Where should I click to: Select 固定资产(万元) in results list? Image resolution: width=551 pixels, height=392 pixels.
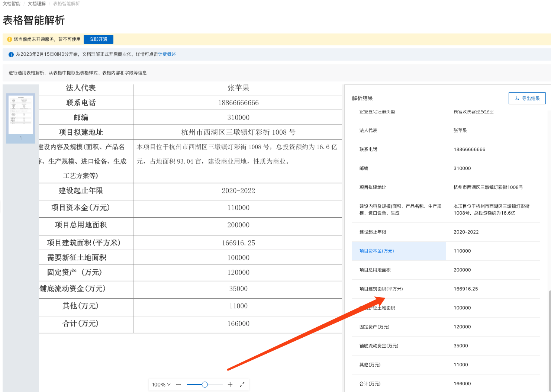374,327
